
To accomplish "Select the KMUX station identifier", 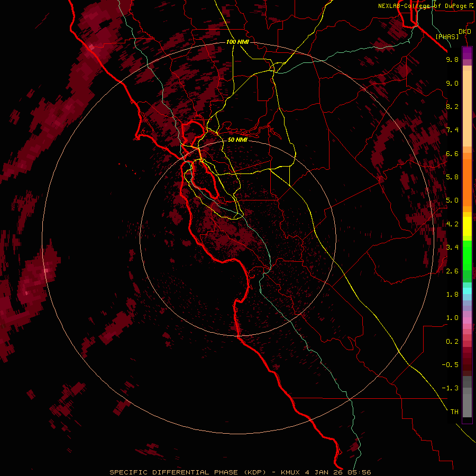I will 290,472.
